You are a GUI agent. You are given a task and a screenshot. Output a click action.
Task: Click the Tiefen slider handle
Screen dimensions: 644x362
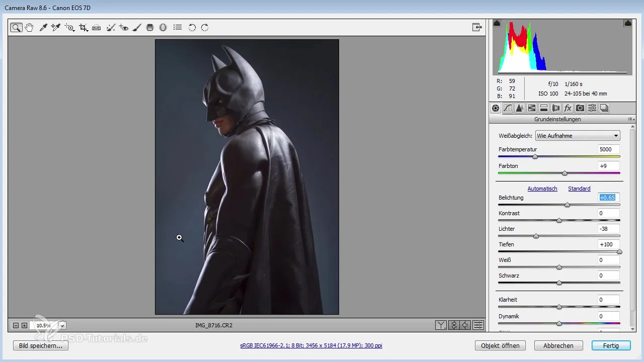619,251
